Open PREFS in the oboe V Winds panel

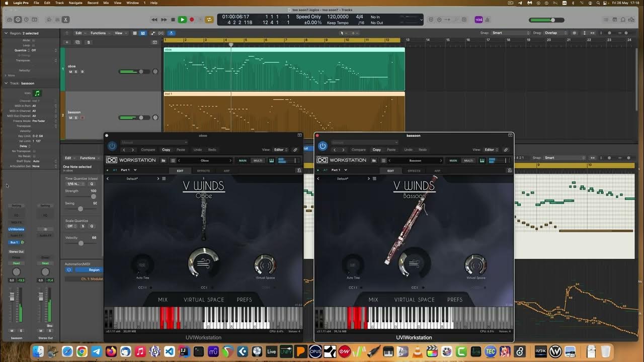click(x=245, y=300)
